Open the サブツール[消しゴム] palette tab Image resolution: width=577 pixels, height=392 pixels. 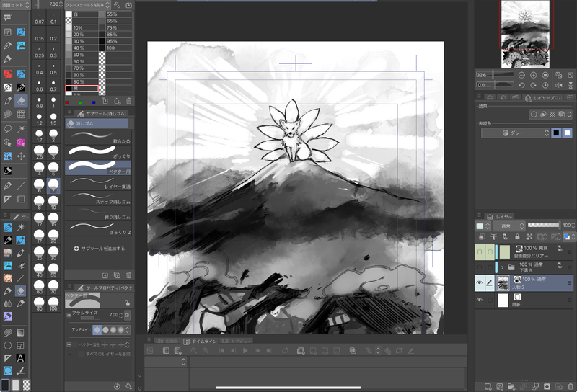[102, 114]
